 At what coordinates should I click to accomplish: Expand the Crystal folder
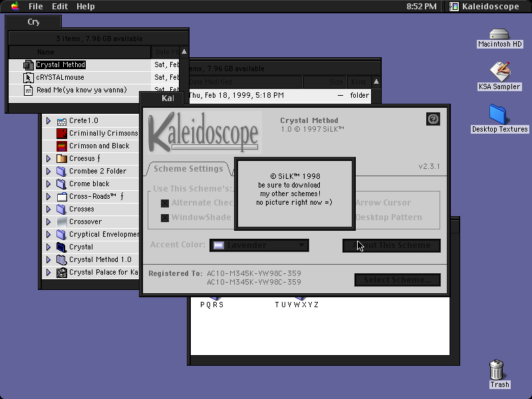pos(49,247)
